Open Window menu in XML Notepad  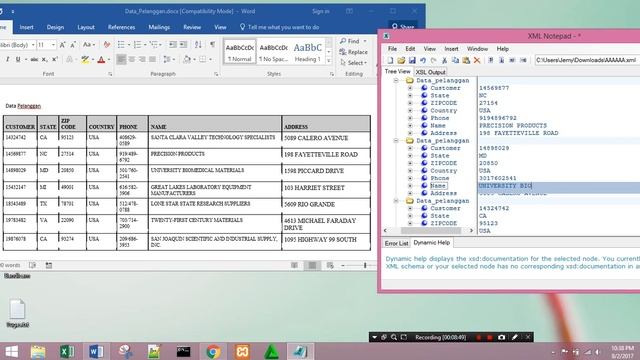point(477,49)
